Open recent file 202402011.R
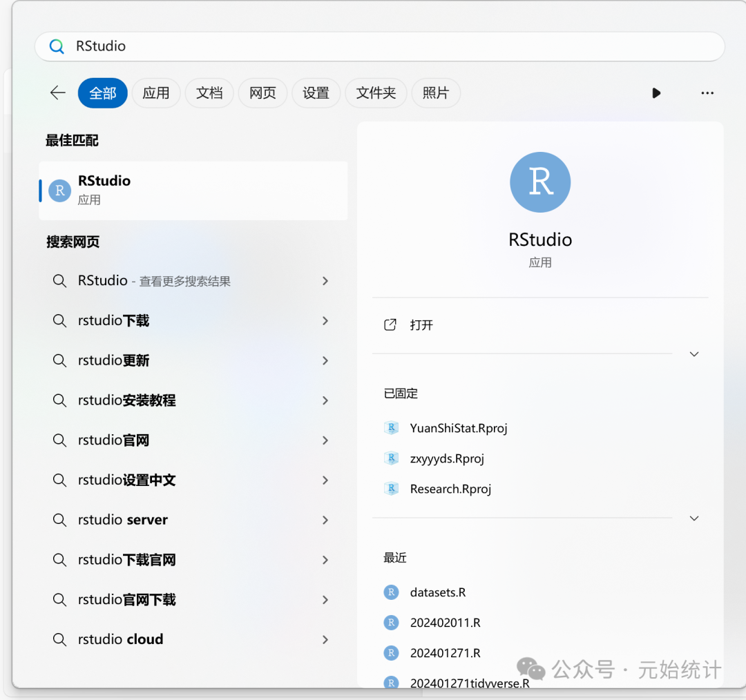Viewport: 746px width, 700px height. (x=445, y=623)
